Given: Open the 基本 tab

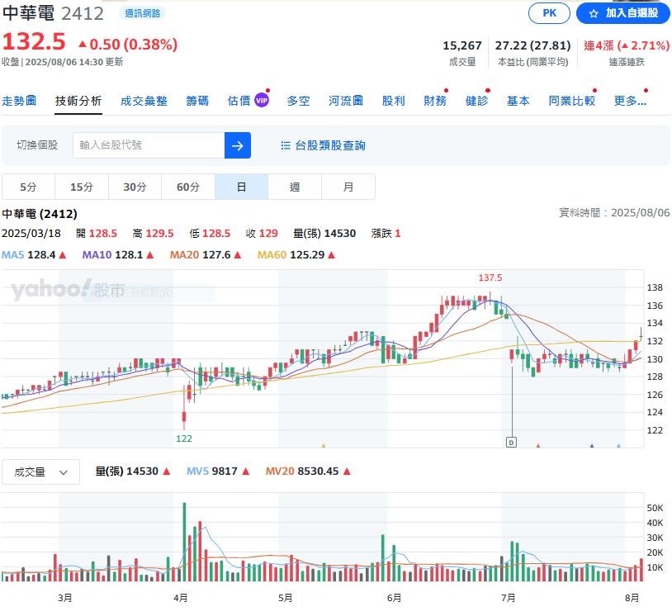Looking at the screenshot, I should 518,101.
